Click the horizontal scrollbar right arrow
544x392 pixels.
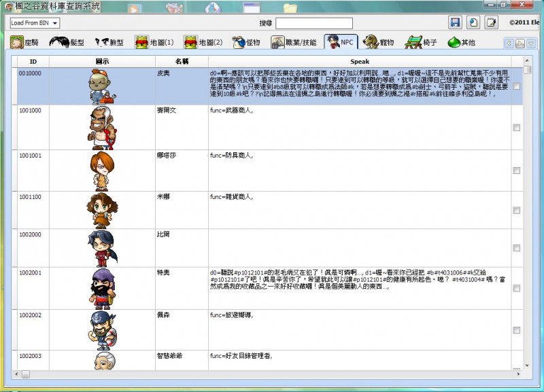click(x=518, y=374)
